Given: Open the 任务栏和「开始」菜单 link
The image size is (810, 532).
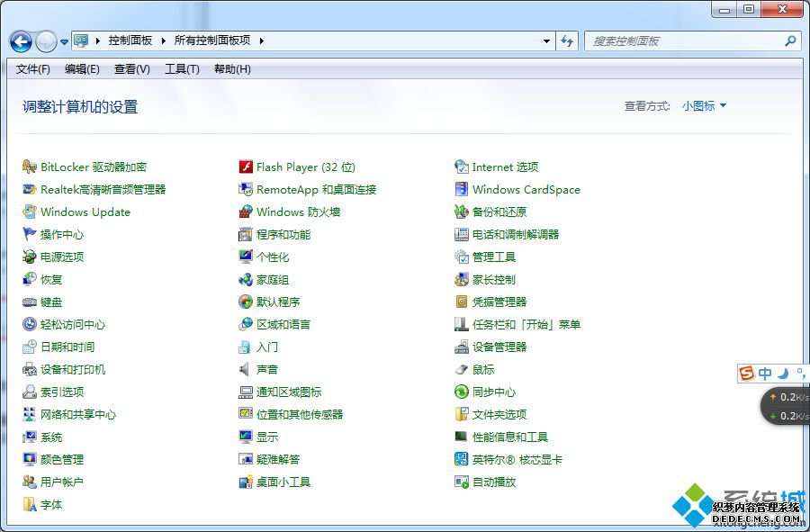Looking at the screenshot, I should pos(526,324).
